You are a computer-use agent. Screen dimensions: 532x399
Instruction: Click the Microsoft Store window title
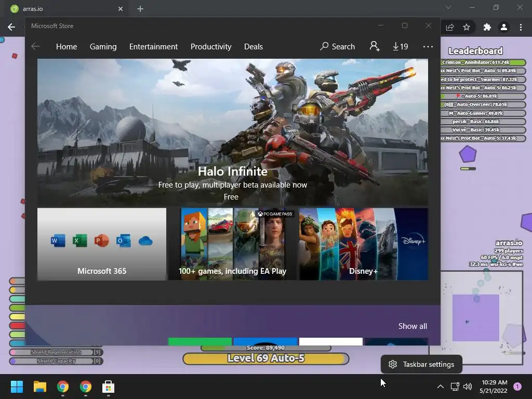point(52,26)
